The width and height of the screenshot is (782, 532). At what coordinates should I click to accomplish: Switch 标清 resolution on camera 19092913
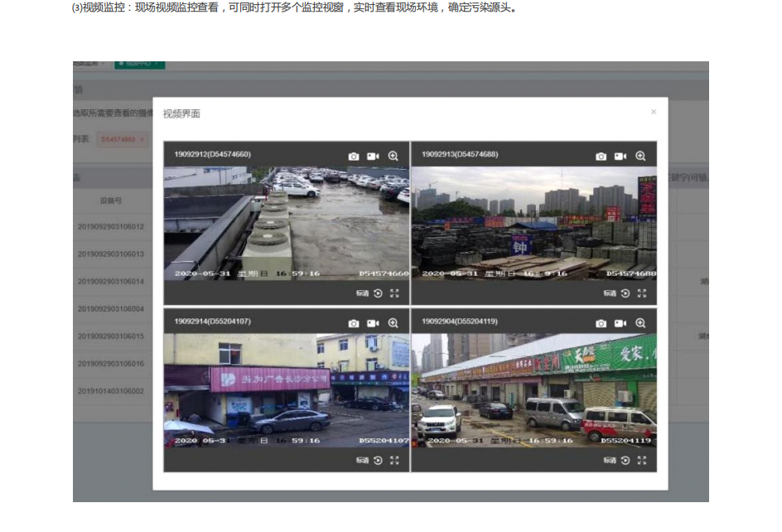point(610,293)
